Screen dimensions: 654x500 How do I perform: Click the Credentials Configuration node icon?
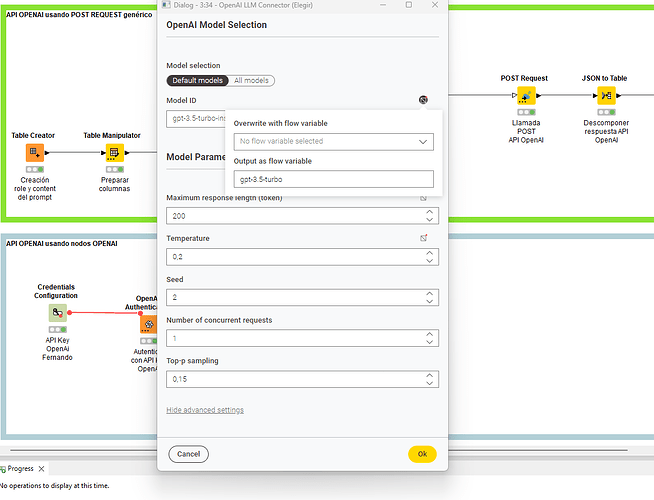[58, 313]
